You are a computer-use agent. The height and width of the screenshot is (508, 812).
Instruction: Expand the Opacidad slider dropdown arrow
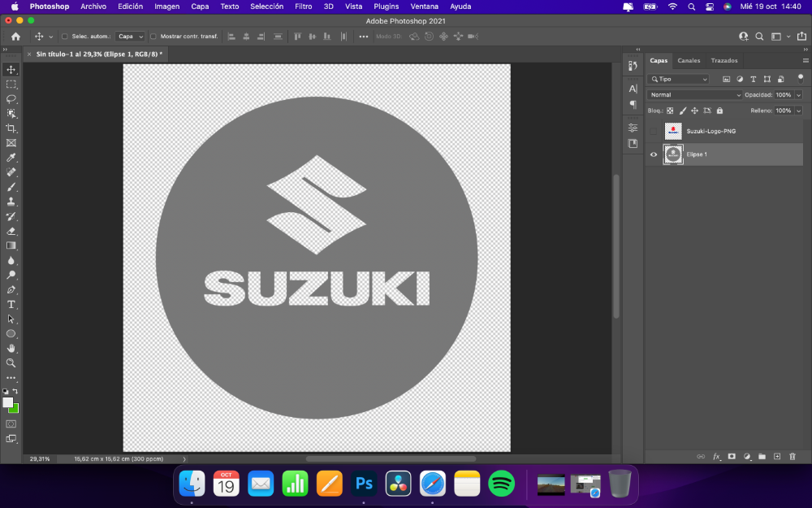[x=798, y=95]
